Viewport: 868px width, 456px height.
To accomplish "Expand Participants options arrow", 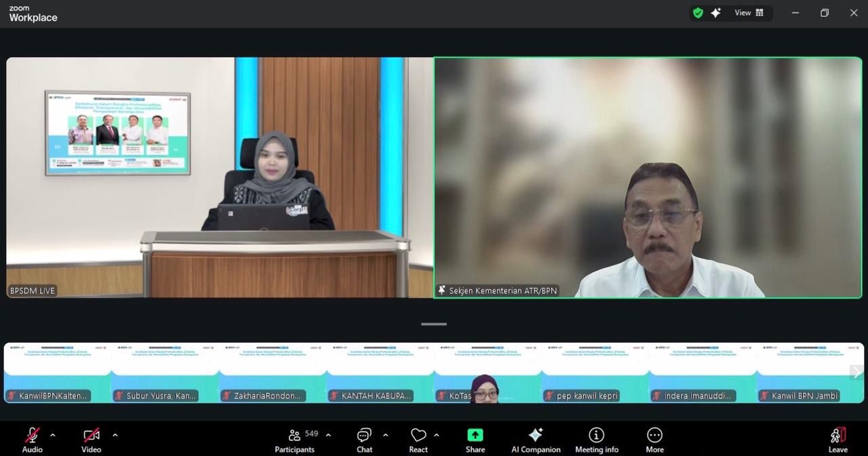I will 328,436.
